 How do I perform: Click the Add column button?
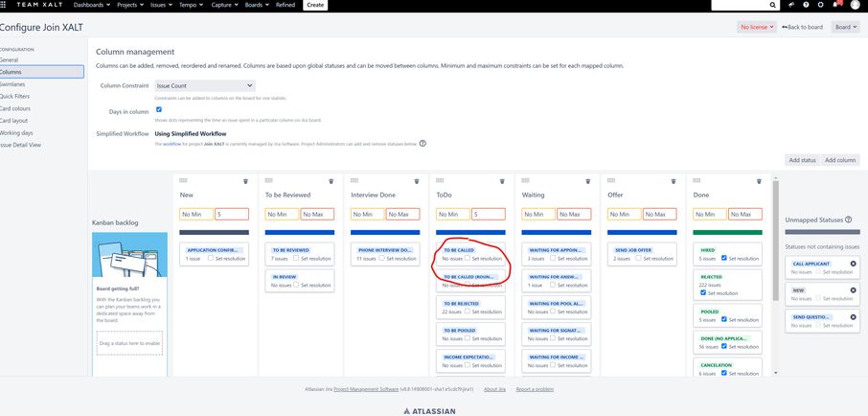(840, 160)
